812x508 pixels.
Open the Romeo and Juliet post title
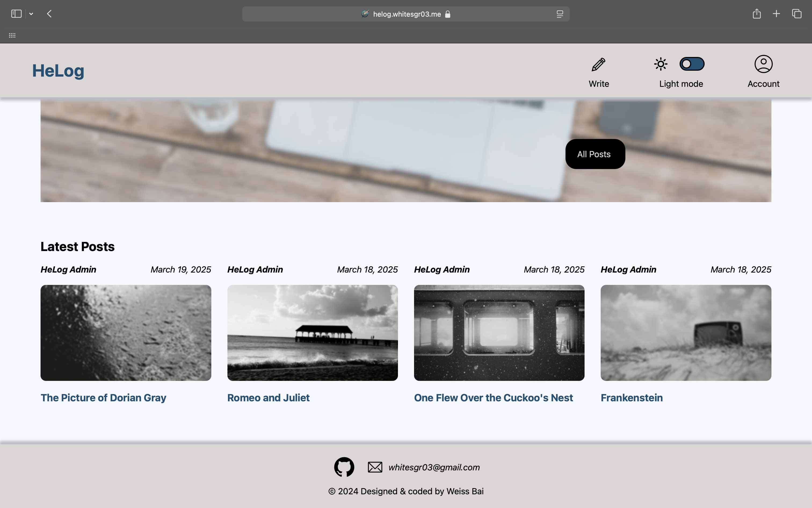269,398
